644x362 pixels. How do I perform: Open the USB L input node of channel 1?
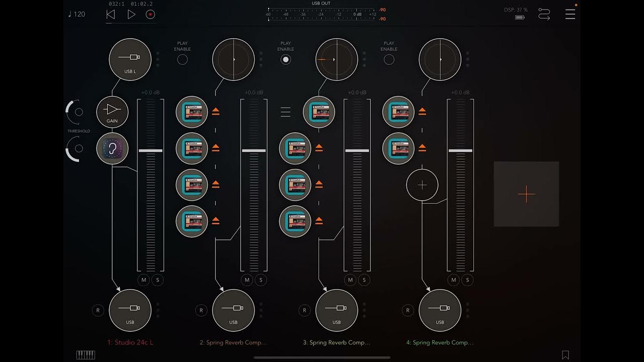(x=130, y=59)
